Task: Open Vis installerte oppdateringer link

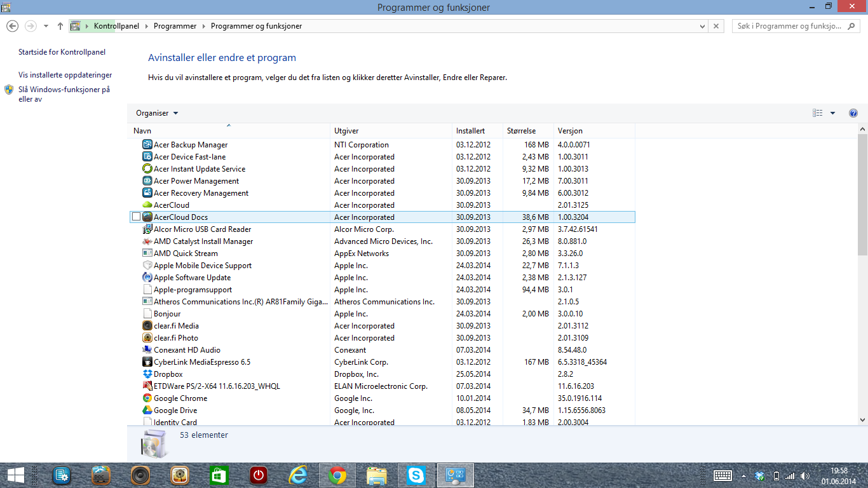Action: point(65,75)
